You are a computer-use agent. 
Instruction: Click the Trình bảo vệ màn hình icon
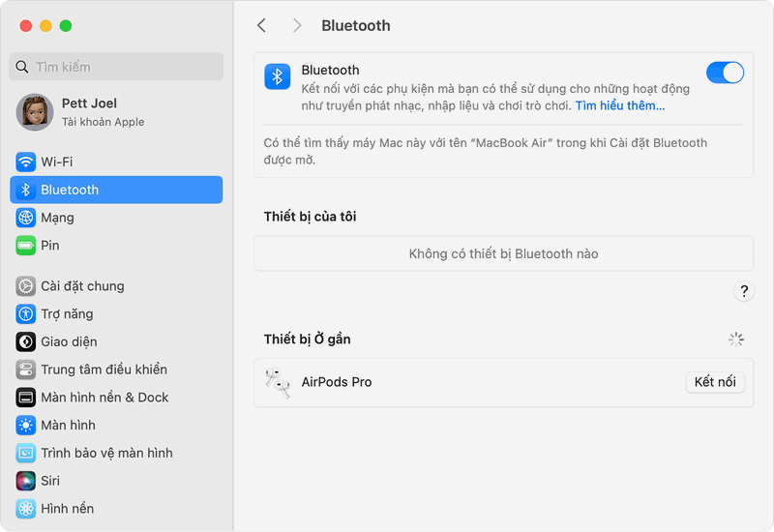point(26,453)
